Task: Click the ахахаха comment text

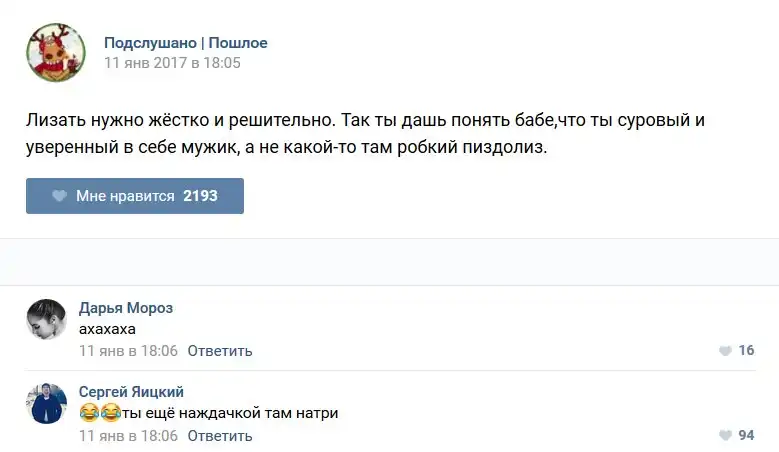Action: pos(107,329)
